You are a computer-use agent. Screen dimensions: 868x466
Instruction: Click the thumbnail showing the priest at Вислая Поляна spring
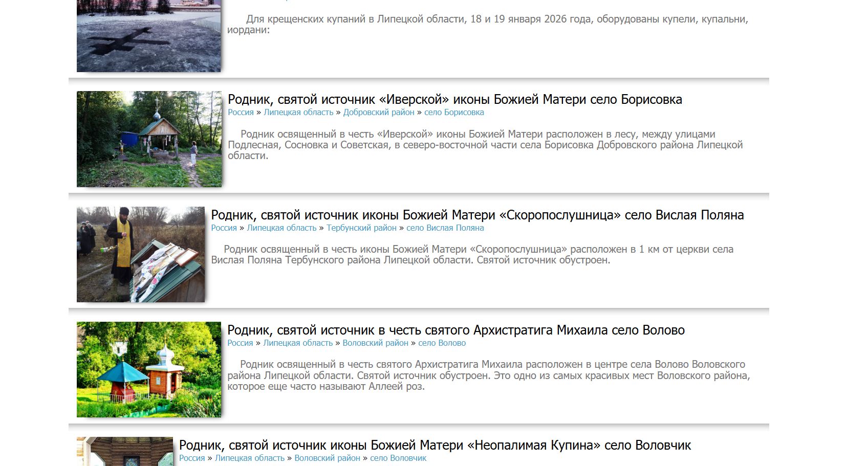tap(141, 254)
